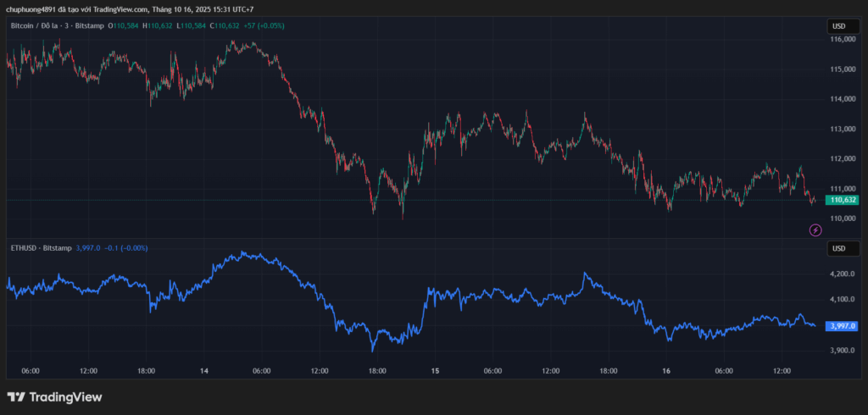Viewport: 868px width, 415px height.
Task: Click the 3,997.0 value in ETHUSD legend
Action: [87, 247]
